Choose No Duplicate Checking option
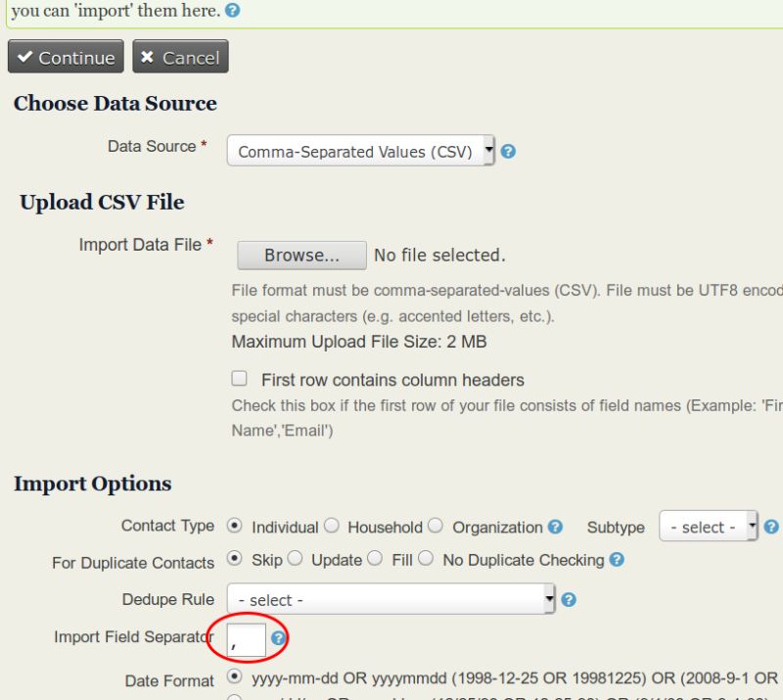 [x=426, y=559]
